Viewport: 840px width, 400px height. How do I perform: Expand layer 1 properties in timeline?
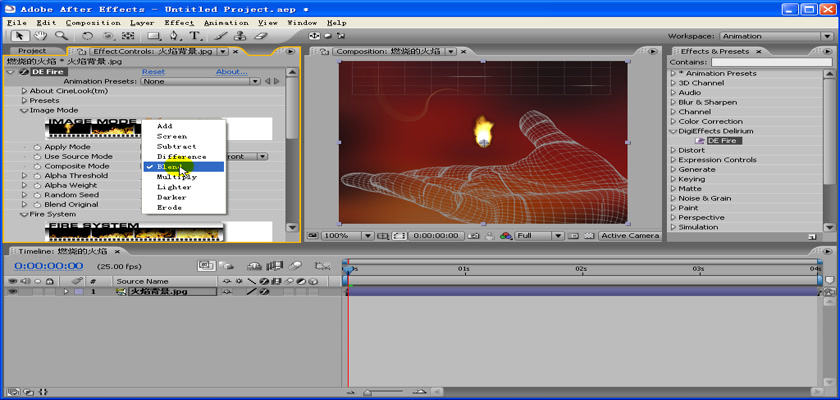pos(66,292)
